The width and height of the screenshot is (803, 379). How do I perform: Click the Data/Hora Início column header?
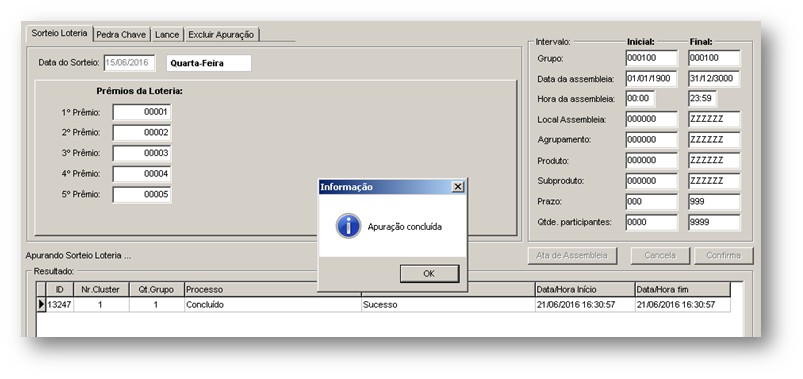[584, 289]
